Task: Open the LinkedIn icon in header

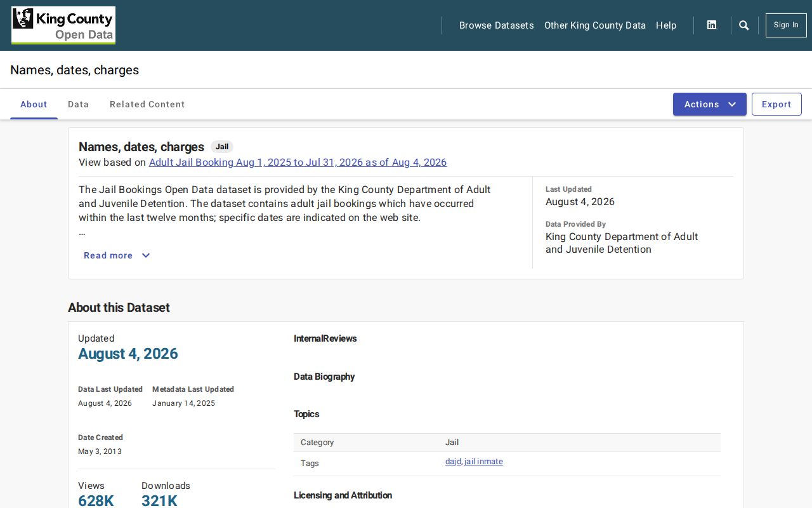Action: pos(712,25)
